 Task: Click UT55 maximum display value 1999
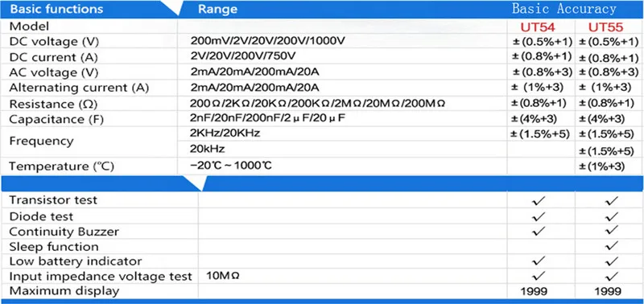pos(608,291)
